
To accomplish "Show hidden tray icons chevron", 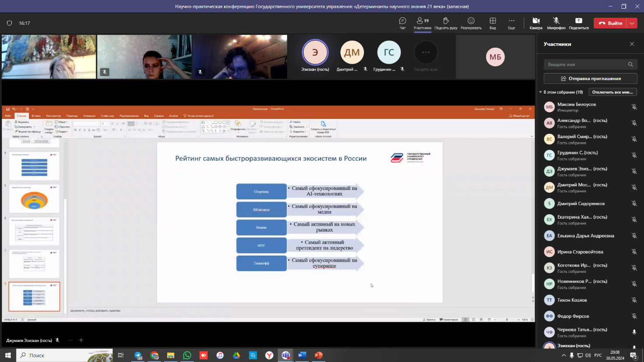I will coord(563,355).
